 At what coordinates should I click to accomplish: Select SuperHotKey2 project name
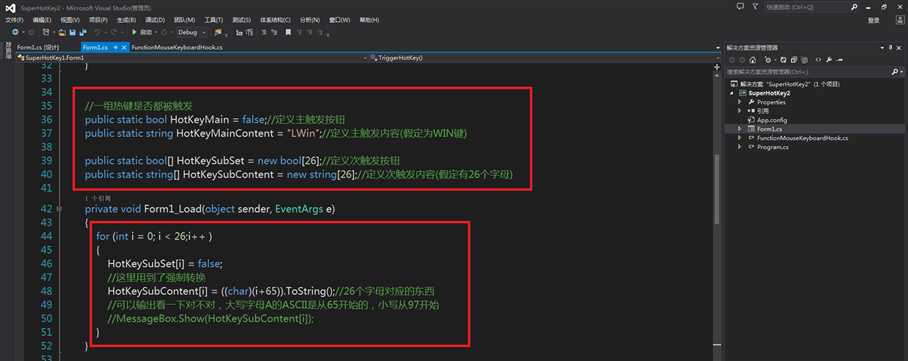(x=769, y=93)
